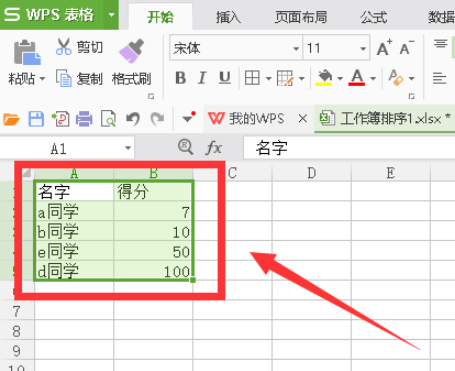
Task: Toggle bold formatting
Action: tap(181, 78)
